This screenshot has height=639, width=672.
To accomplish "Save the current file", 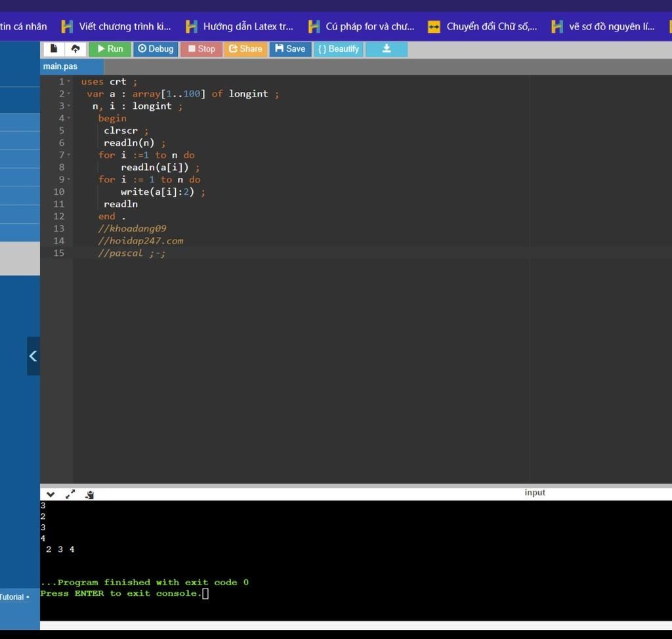I will (290, 49).
